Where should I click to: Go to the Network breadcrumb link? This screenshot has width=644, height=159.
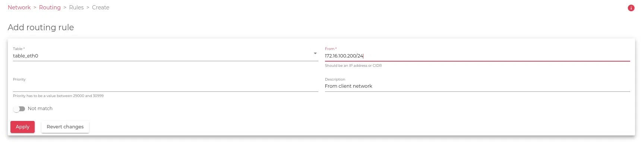19,7
